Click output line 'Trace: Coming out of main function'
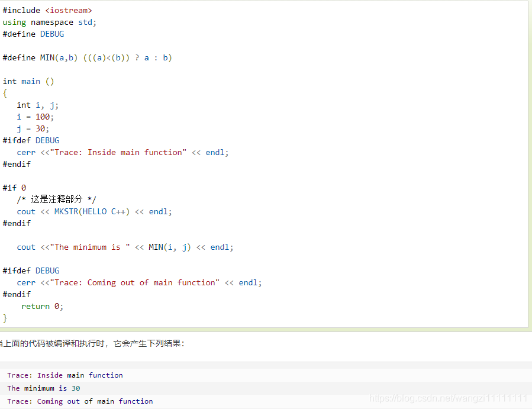The width and height of the screenshot is (532, 409). (80, 401)
